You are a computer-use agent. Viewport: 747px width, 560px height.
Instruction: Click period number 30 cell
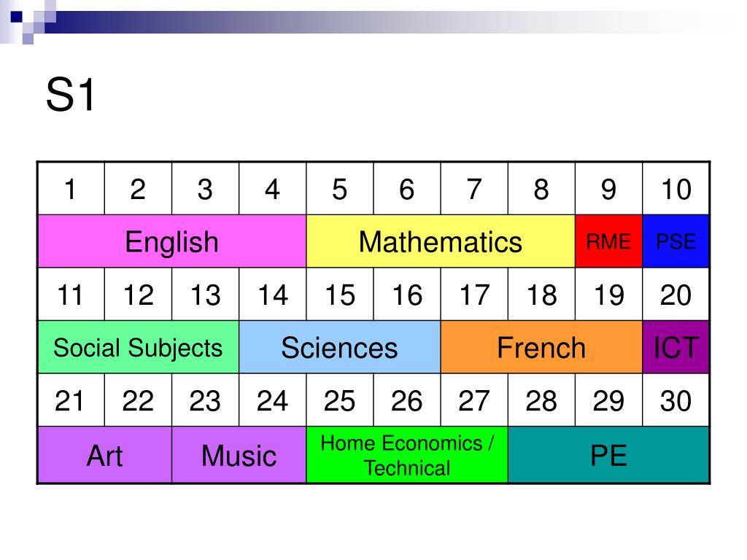676,400
